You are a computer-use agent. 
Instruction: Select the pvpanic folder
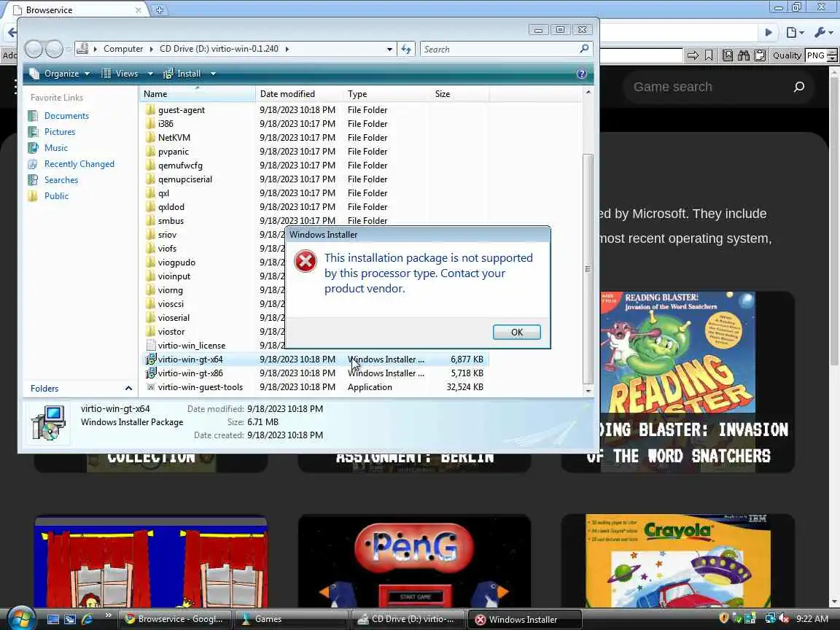click(x=174, y=152)
